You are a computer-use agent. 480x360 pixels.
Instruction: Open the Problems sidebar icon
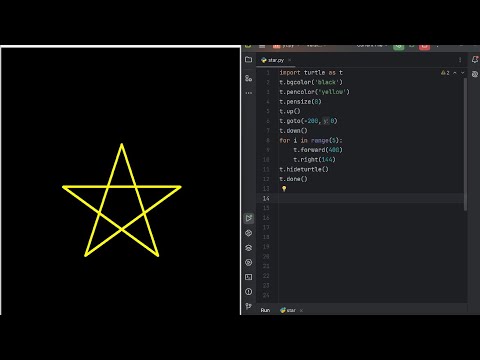(248, 292)
